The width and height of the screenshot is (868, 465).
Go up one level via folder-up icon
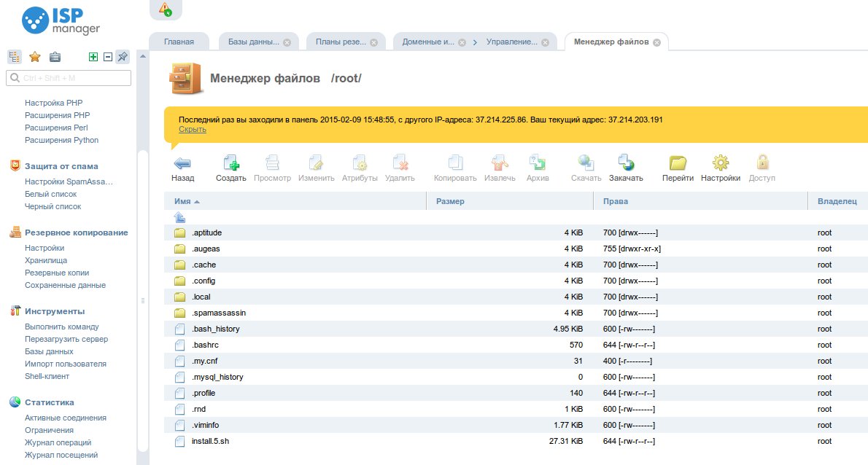point(179,217)
